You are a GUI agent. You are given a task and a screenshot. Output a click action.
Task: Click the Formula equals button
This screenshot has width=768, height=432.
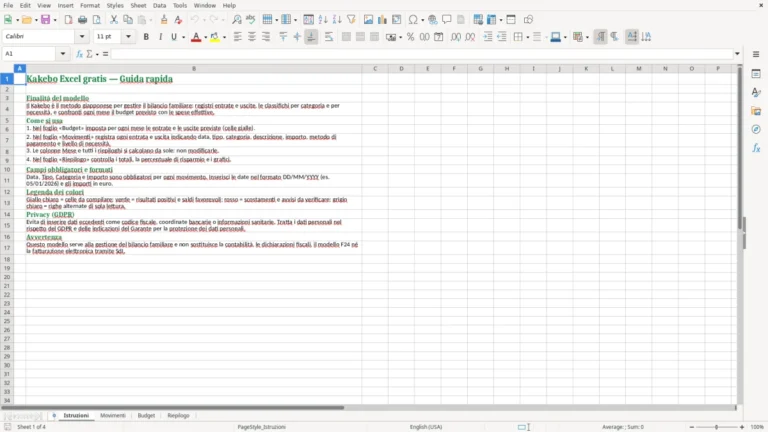coord(105,54)
